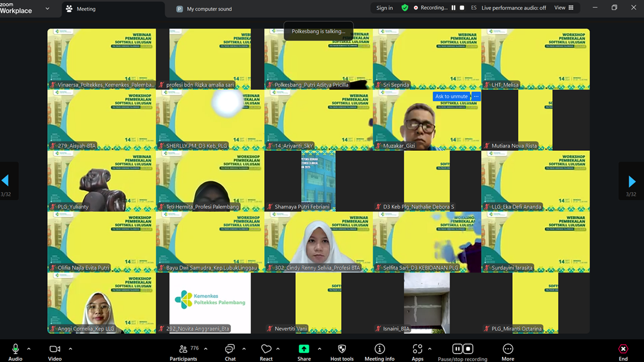The width and height of the screenshot is (644, 362).
Task: Open the Chat panel
Action: 230,349
